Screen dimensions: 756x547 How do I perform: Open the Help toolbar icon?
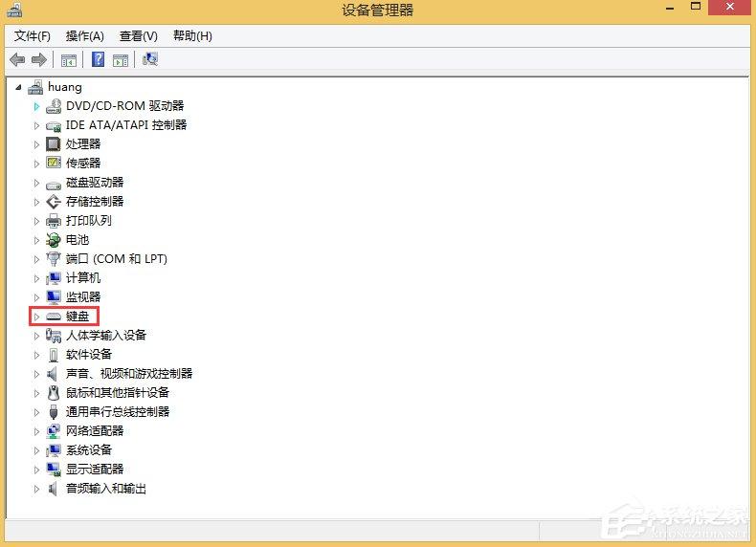click(x=99, y=59)
